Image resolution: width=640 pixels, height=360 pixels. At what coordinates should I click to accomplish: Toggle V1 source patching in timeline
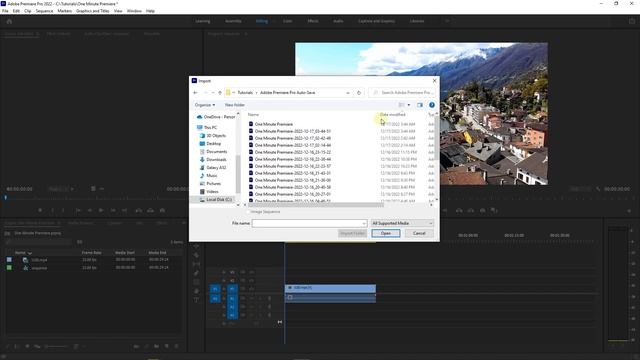pyautogui.click(x=215, y=289)
